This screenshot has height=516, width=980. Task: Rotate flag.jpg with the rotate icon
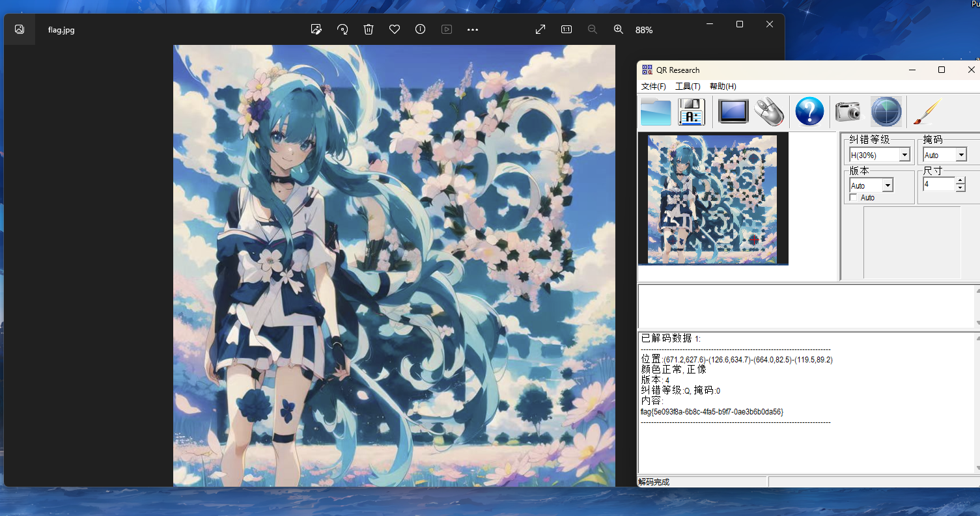343,29
